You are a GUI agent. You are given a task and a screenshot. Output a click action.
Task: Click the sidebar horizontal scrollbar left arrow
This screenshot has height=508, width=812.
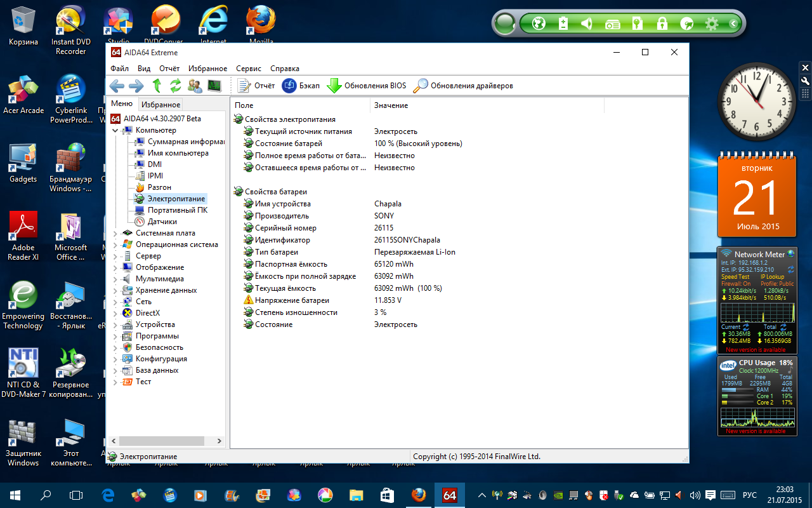(114, 441)
